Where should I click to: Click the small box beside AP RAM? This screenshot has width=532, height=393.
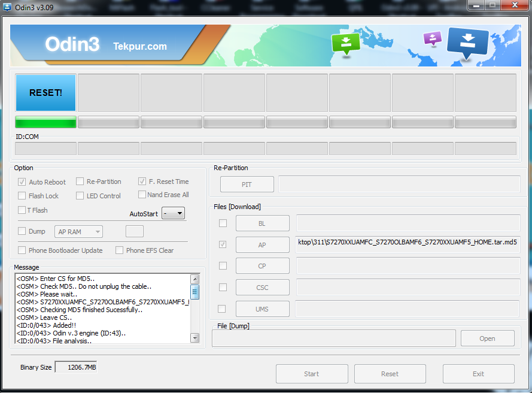[x=135, y=231]
